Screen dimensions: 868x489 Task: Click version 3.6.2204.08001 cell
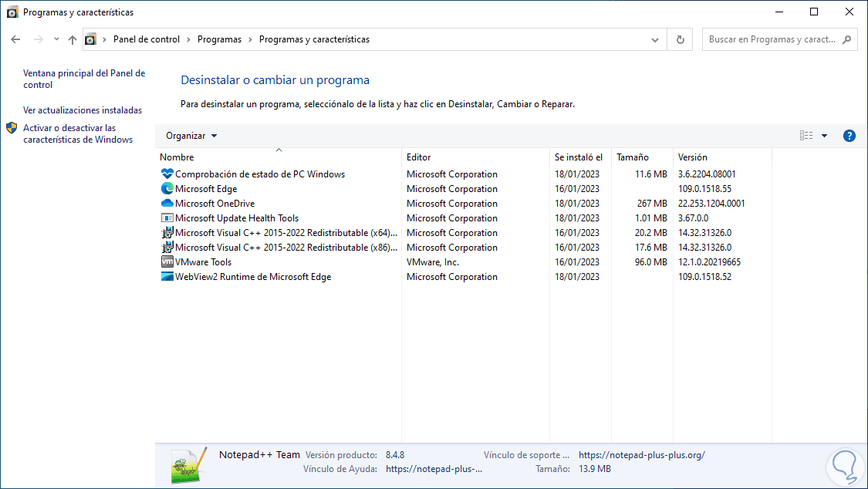(x=707, y=174)
